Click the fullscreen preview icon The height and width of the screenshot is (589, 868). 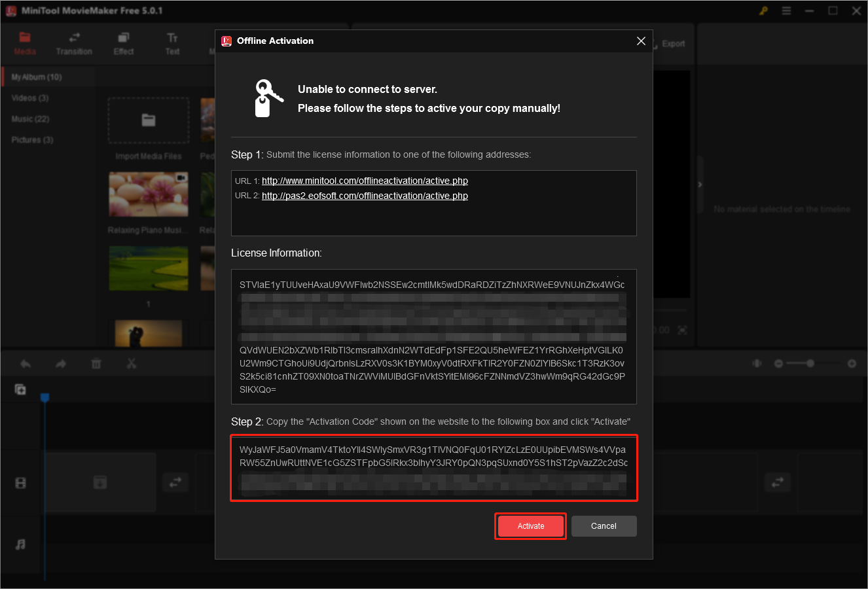(x=683, y=330)
